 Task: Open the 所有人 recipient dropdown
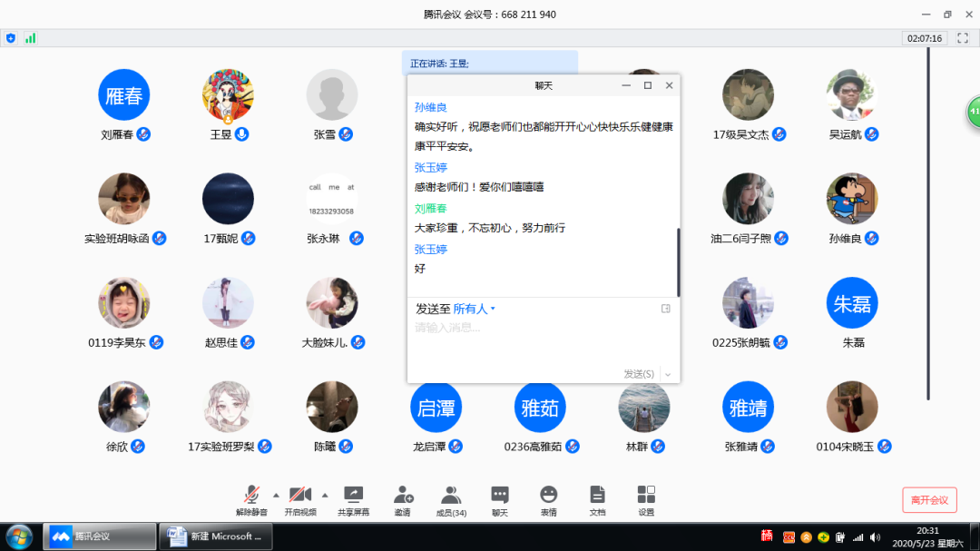tap(475, 309)
